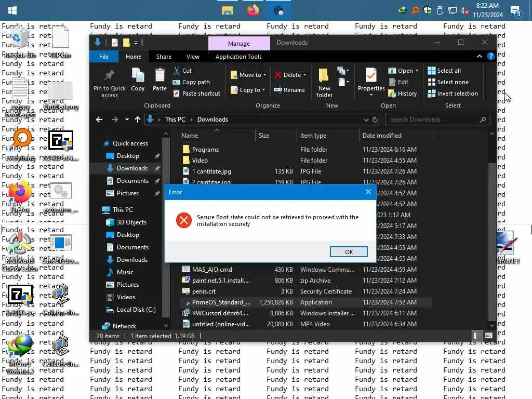Collapse the ribbon with the chevron

[480, 56]
